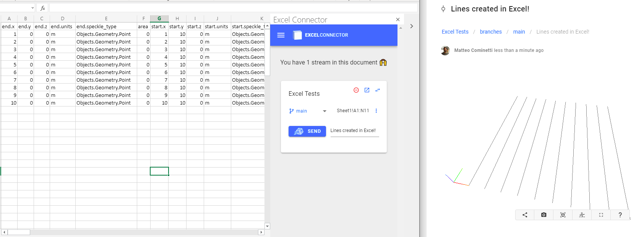Open the Excel Tests breadcrumb link
644x237 pixels.
(x=455, y=32)
